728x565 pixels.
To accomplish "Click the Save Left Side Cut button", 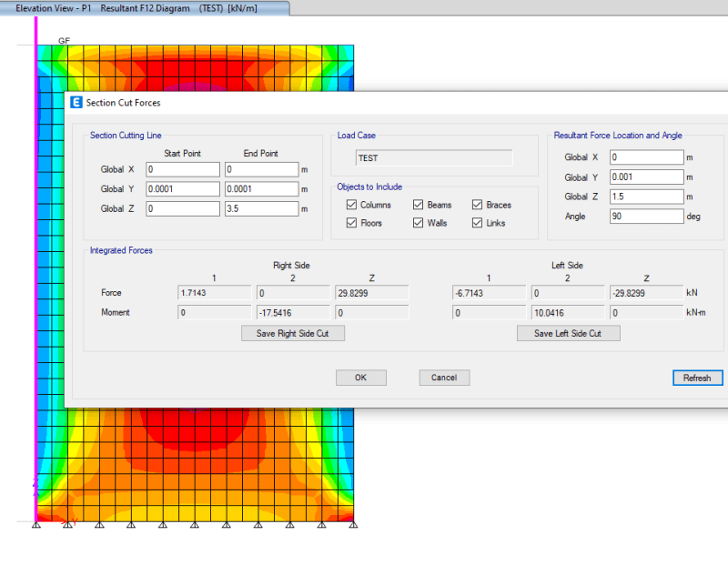I will tap(568, 333).
